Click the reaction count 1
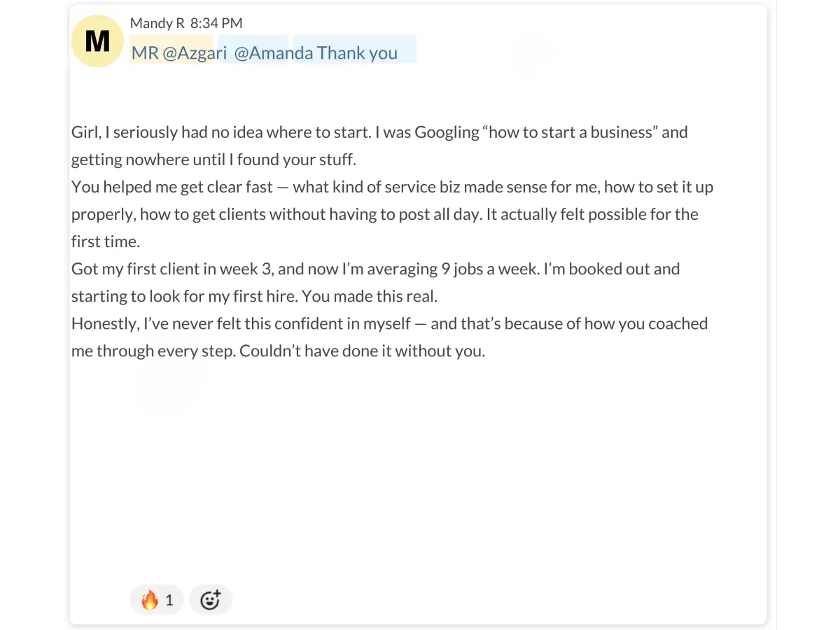840x630 pixels. coord(169,601)
